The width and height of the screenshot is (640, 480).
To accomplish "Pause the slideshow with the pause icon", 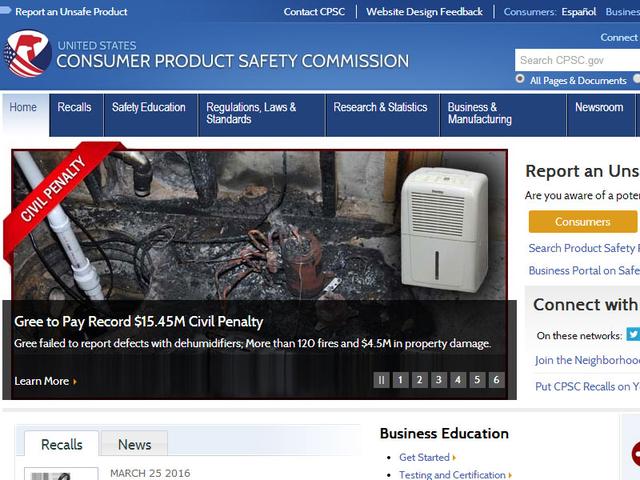I will 381,380.
